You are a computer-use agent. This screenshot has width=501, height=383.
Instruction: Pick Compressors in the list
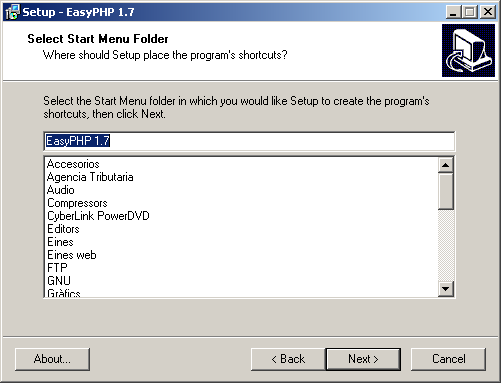click(x=77, y=203)
